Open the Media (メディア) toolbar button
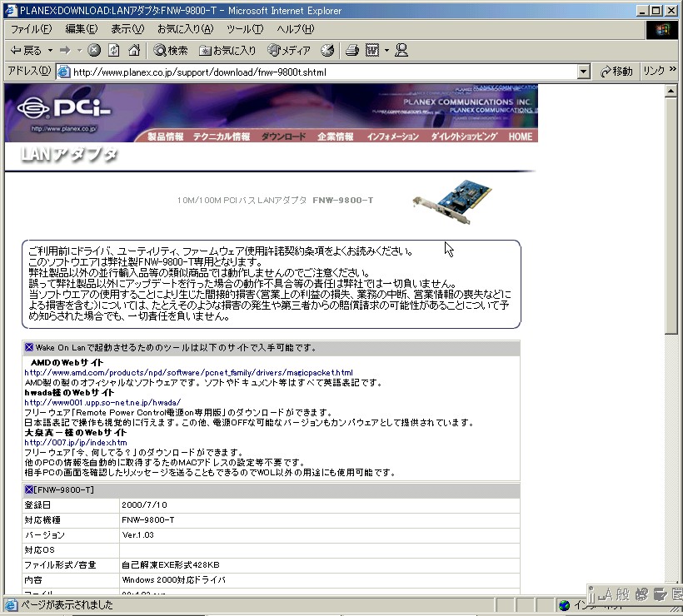 [289, 51]
